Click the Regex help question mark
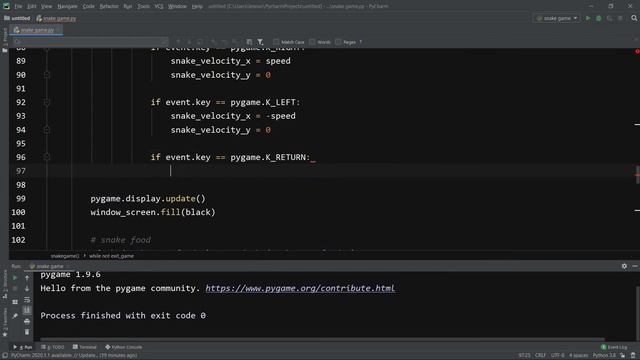The height and width of the screenshot is (360, 640). point(360,42)
